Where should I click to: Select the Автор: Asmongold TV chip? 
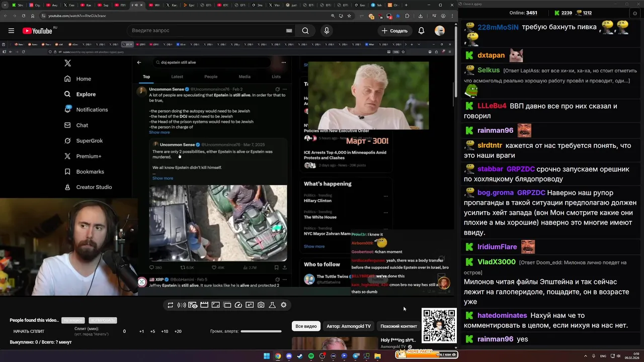[x=349, y=326]
